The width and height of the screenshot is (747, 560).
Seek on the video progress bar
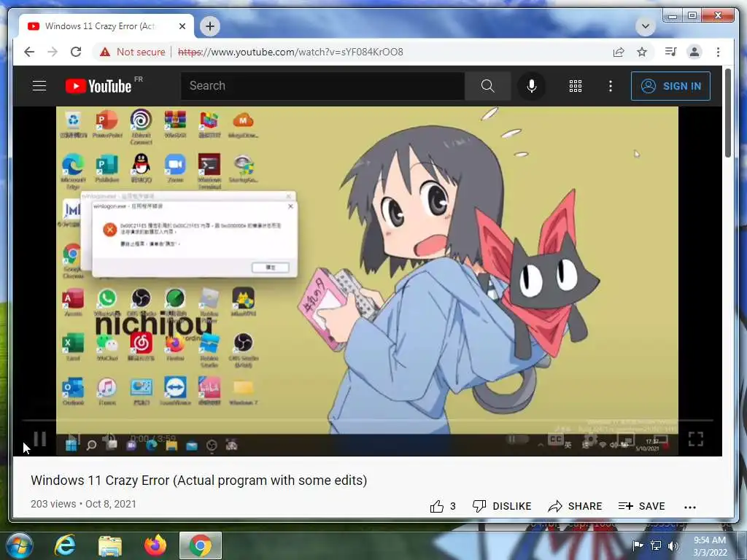click(368, 421)
